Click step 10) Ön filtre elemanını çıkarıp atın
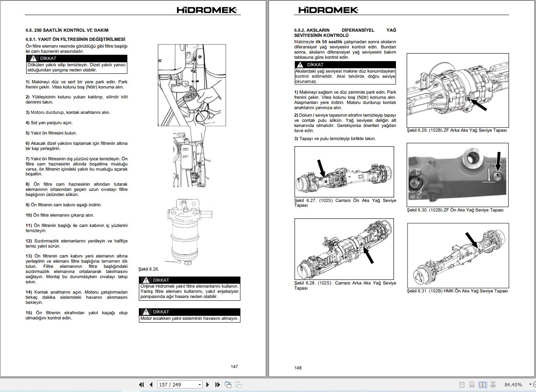536x392 pixels. pos(60,215)
